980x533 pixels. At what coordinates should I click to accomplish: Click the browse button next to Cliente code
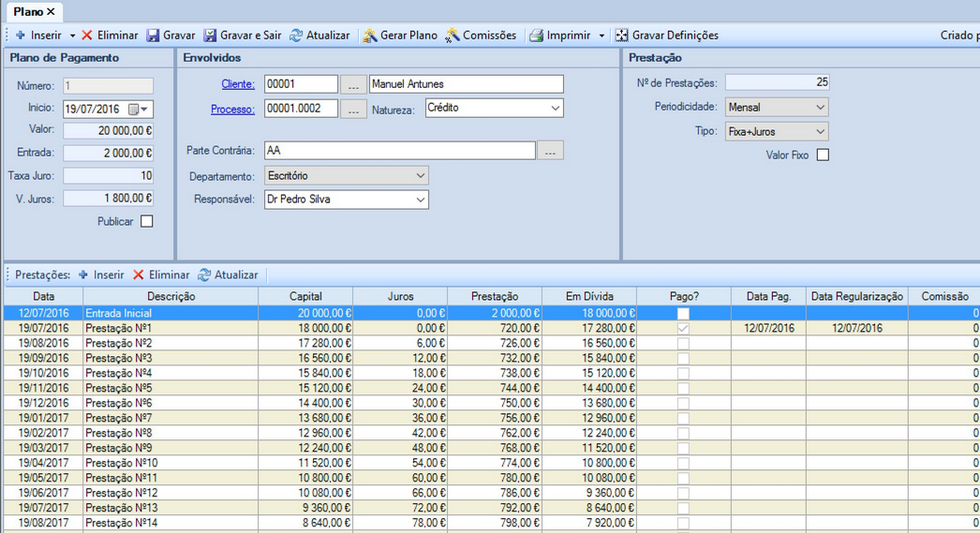pos(354,84)
